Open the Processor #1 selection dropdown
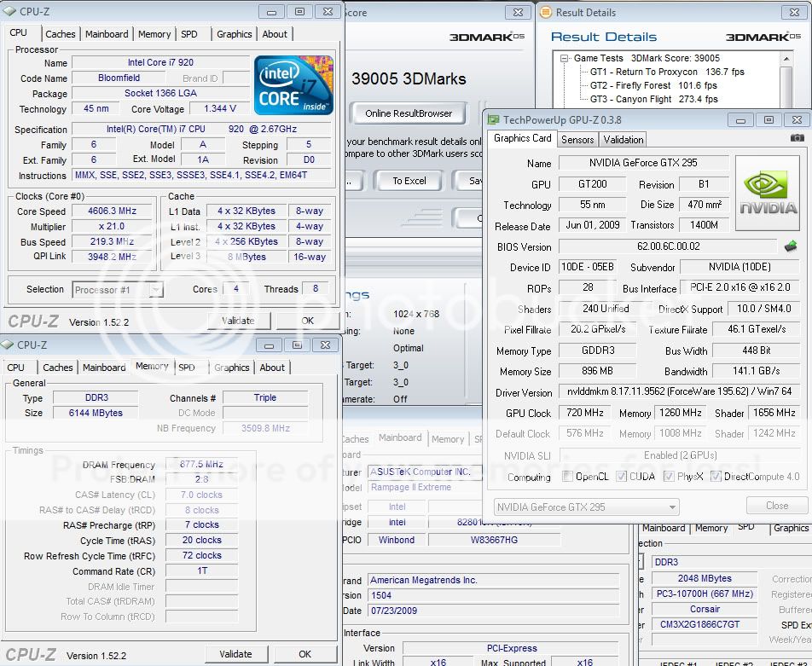Screen dimensions: 812x666 click(x=118, y=289)
